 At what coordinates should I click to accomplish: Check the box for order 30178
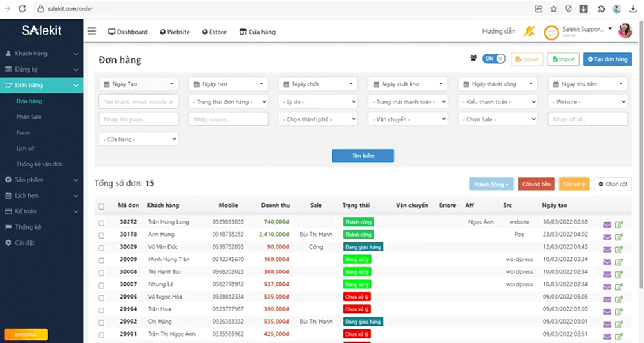click(102, 235)
